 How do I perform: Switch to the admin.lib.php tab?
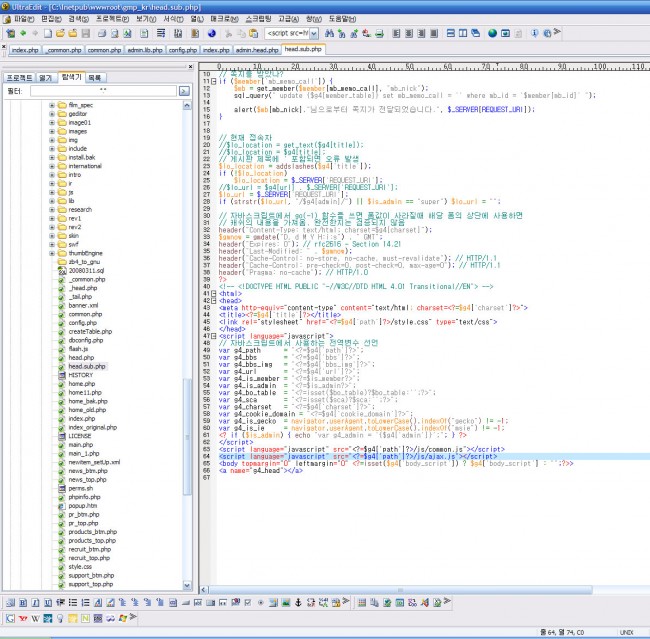tap(145, 48)
